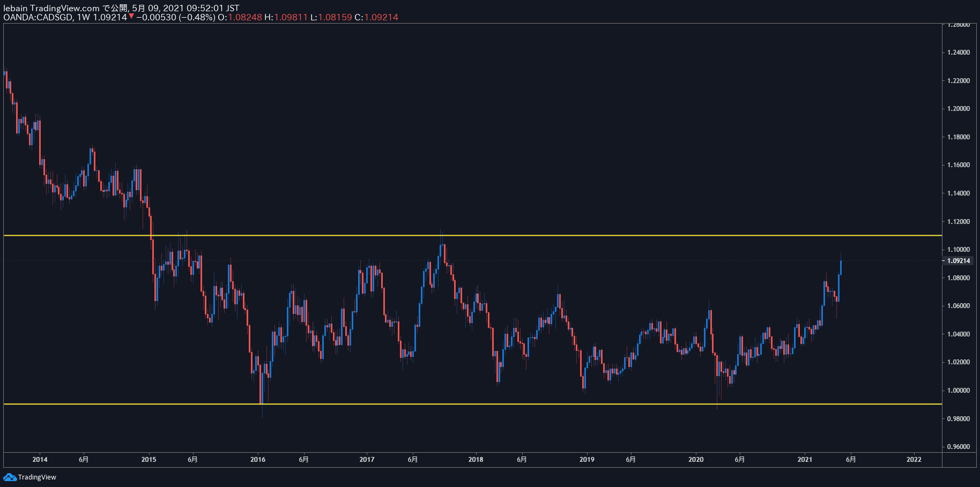This screenshot has width=980, height=487.
Task: Click the 2022 time axis label
Action: (x=914, y=460)
